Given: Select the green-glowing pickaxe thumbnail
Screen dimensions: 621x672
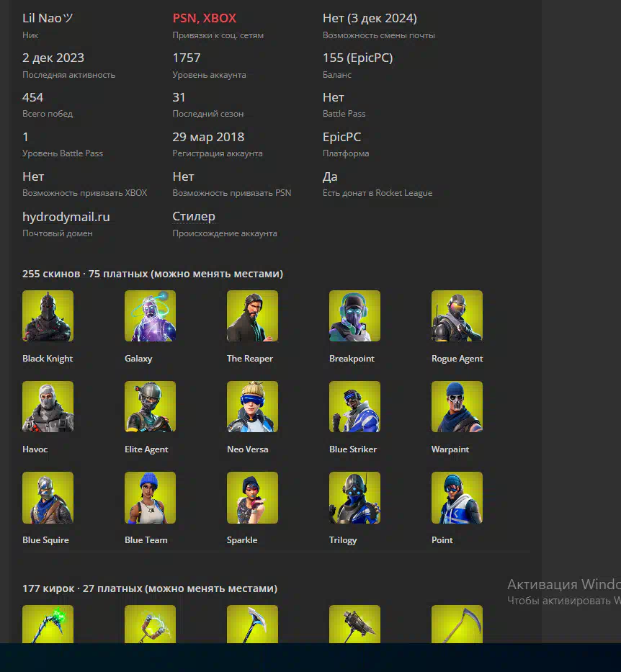Looking at the screenshot, I should pos(48,624).
